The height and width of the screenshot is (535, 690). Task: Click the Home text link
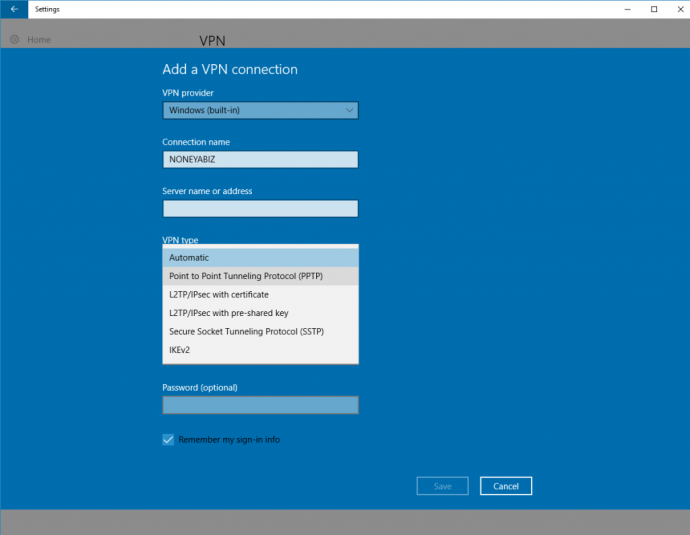click(x=39, y=40)
